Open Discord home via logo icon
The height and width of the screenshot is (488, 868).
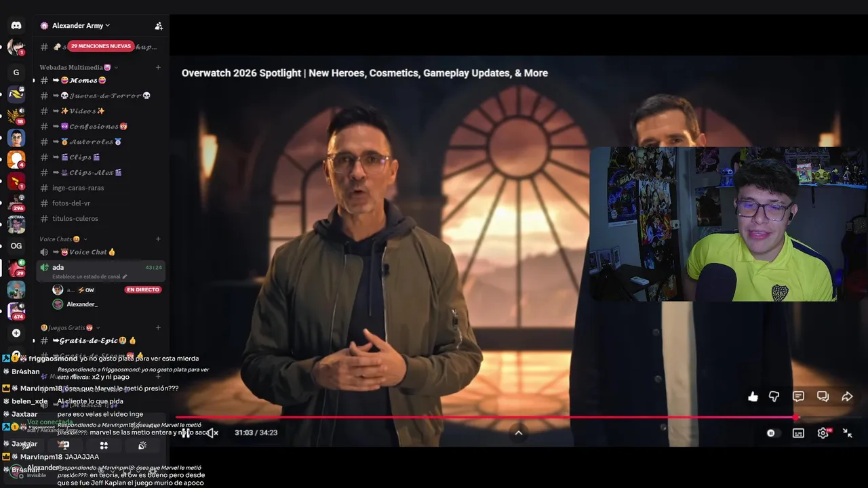pyautogui.click(x=16, y=25)
